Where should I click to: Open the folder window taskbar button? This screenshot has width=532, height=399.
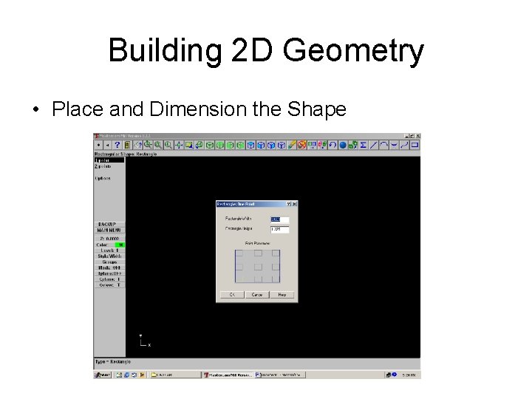(175, 375)
